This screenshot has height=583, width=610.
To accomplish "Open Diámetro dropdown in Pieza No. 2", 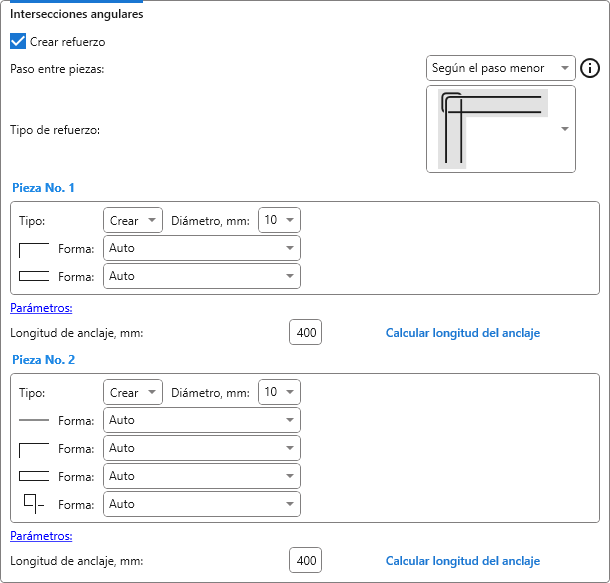I will 279,392.
